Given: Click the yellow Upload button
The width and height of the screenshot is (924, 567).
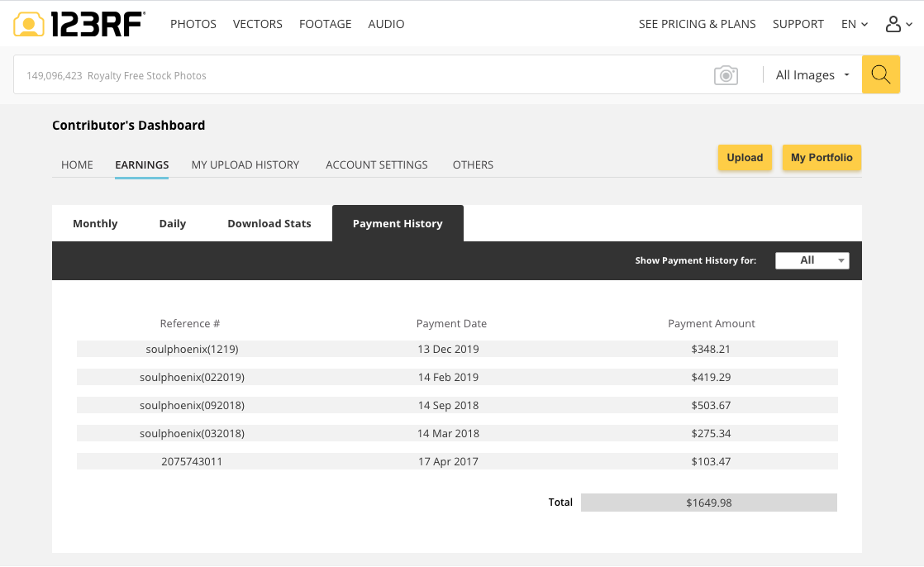Looking at the screenshot, I should 745,157.
